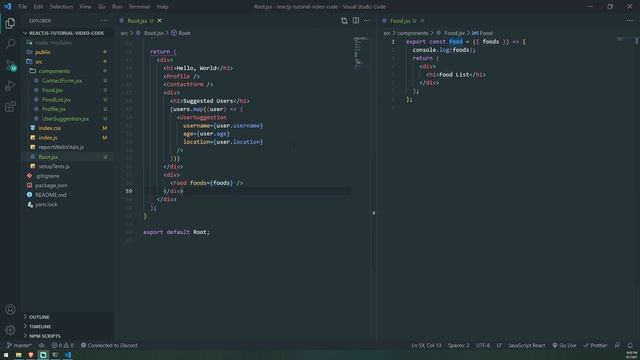Open the Explorer view in activity bar
This screenshot has width=640, height=360.
click(x=10, y=23)
